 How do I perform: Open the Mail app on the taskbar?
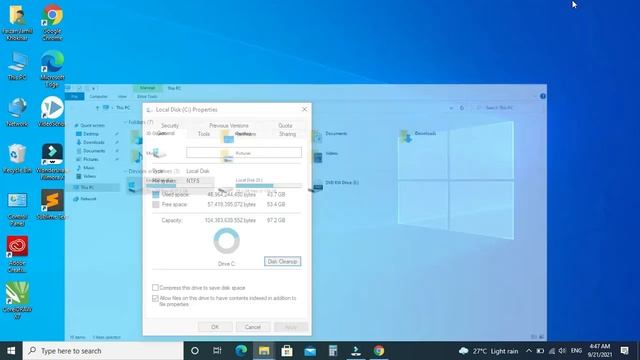tap(310, 351)
